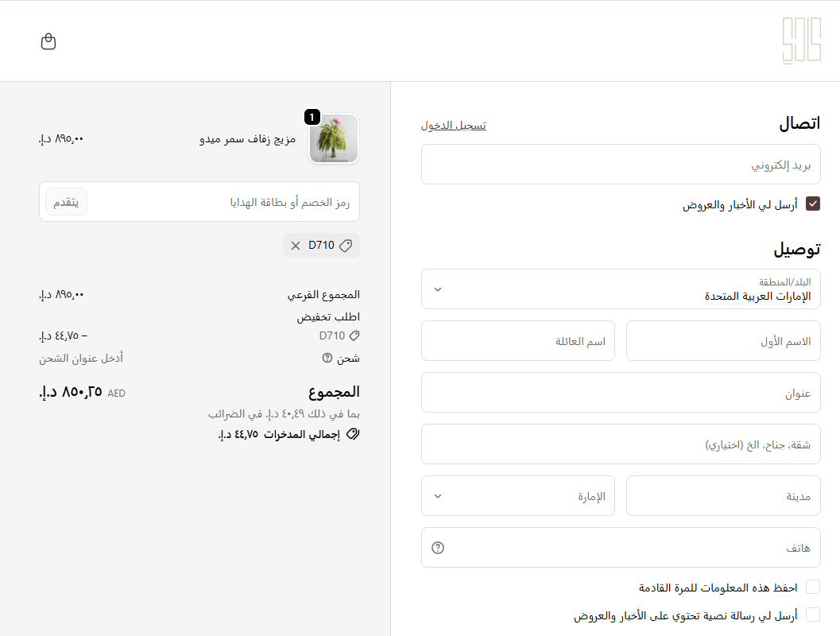Focus the اسم العائلة last name field
This screenshot has height=636, width=840.
pyautogui.click(x=518, y=341)
